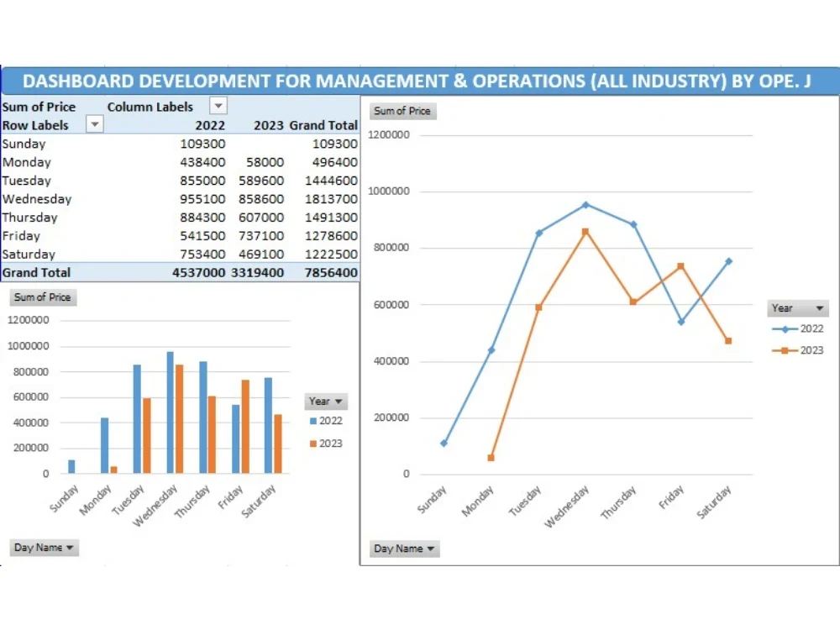
Task: Open the Column Labels filter dropdown
Action: (x=218, y=106)
